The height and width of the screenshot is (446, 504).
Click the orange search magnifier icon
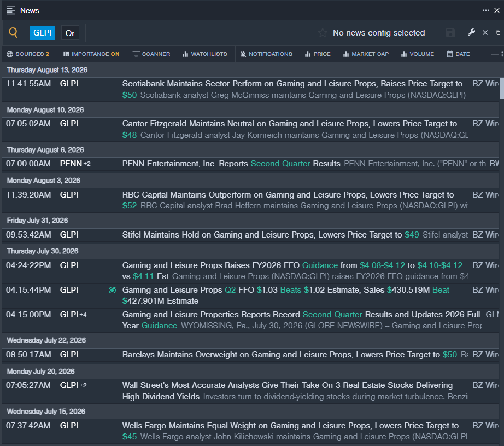tap(13, 32)
